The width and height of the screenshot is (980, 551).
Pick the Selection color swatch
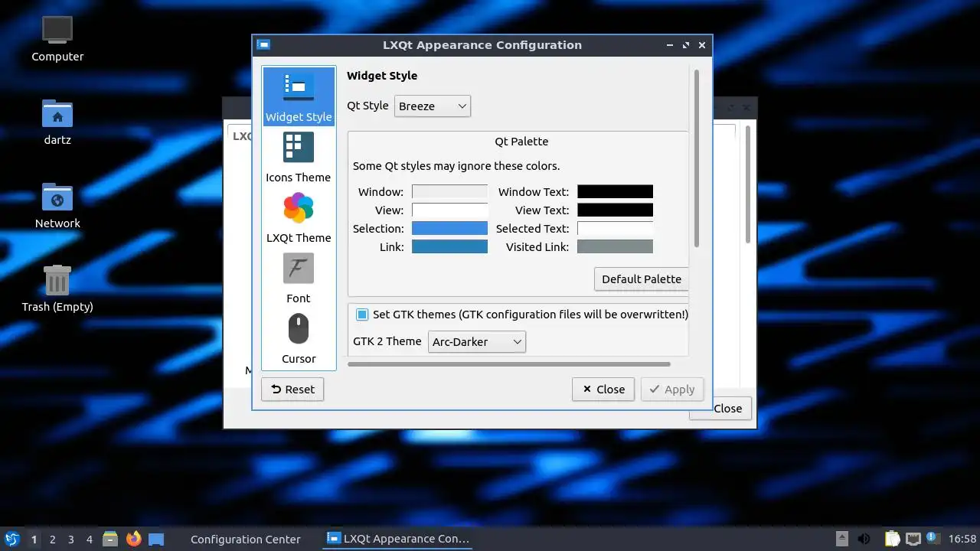[x=449, y=229]
